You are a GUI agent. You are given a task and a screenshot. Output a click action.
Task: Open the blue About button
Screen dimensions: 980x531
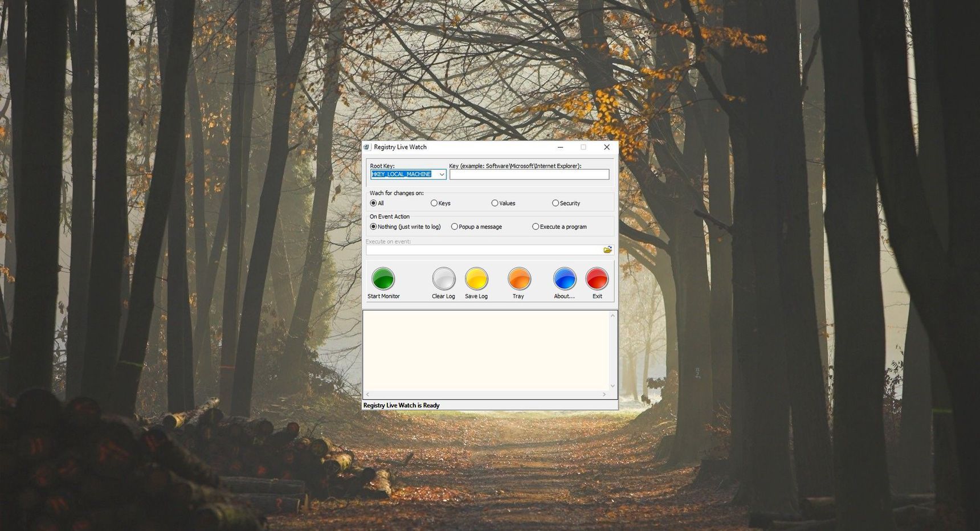click(565, 279)
